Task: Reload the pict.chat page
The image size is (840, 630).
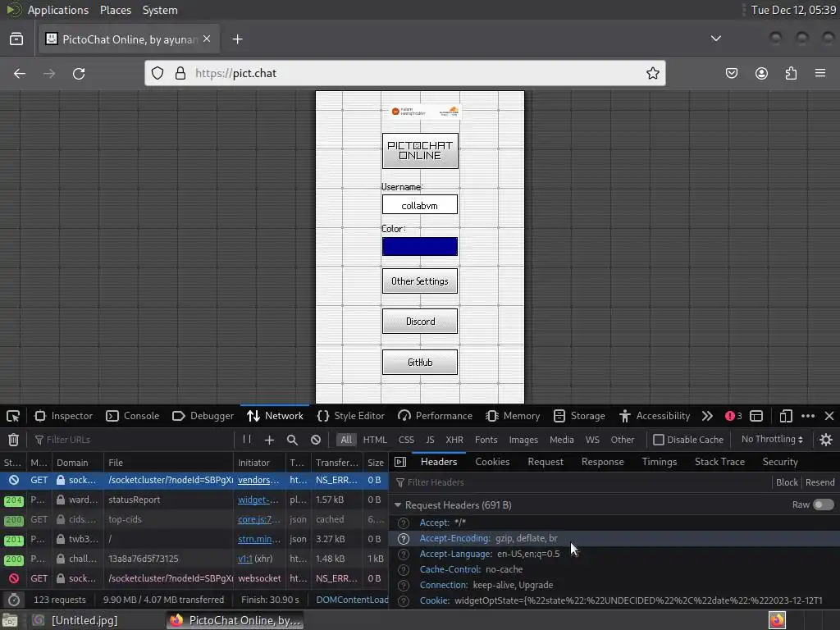Action: pyautogui.click(x=79, y=73)
